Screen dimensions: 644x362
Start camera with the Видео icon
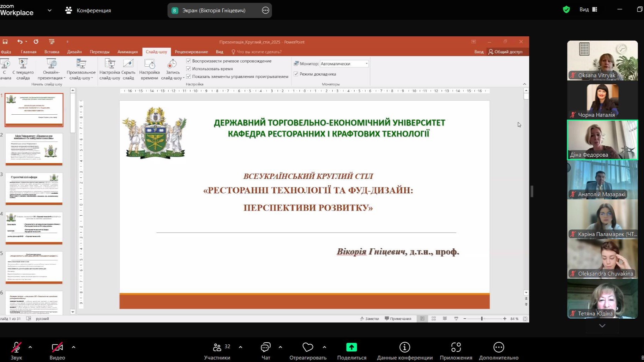(57, 348)
